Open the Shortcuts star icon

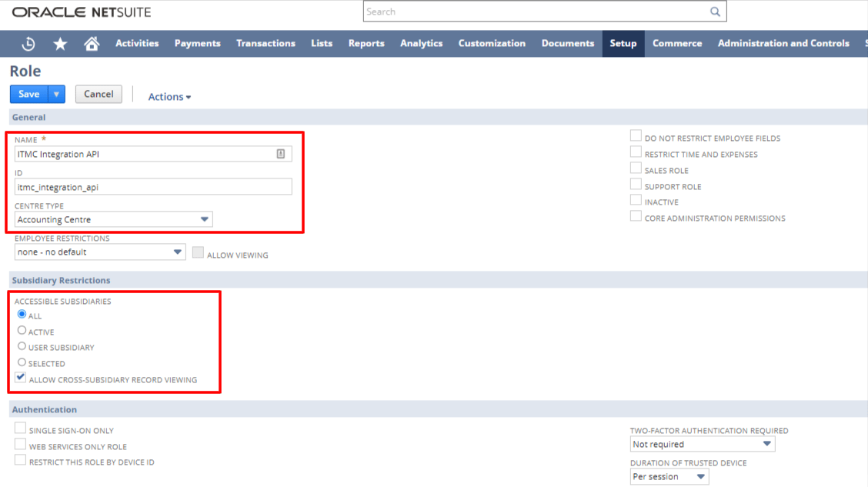point(60,44)
